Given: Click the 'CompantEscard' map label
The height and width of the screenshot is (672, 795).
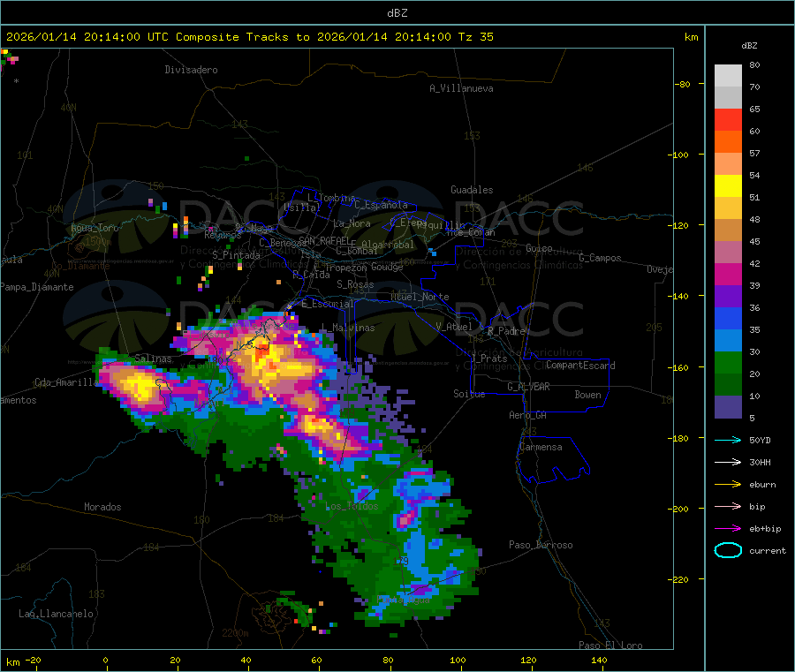Looking at the screenshot, I should (x=580, y=366).
